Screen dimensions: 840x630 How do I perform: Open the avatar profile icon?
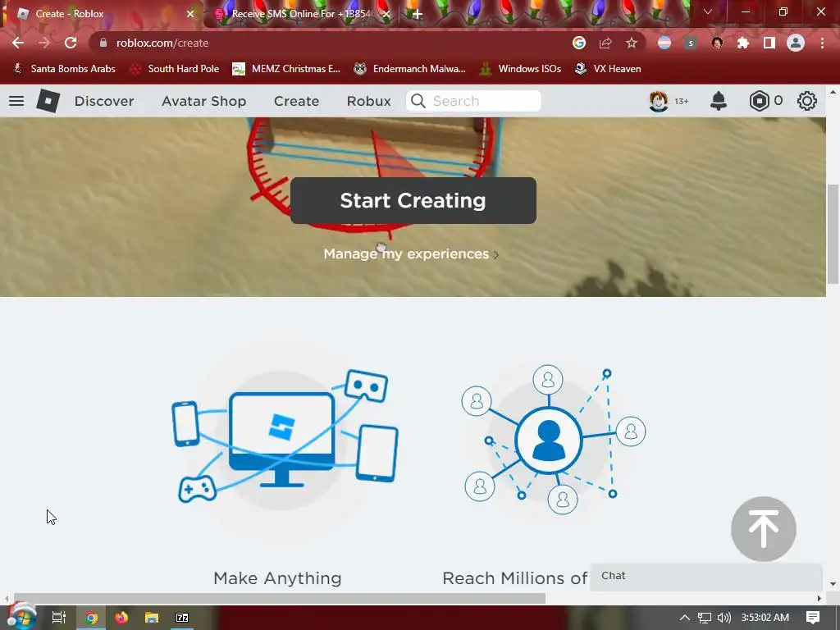(659, 101)
